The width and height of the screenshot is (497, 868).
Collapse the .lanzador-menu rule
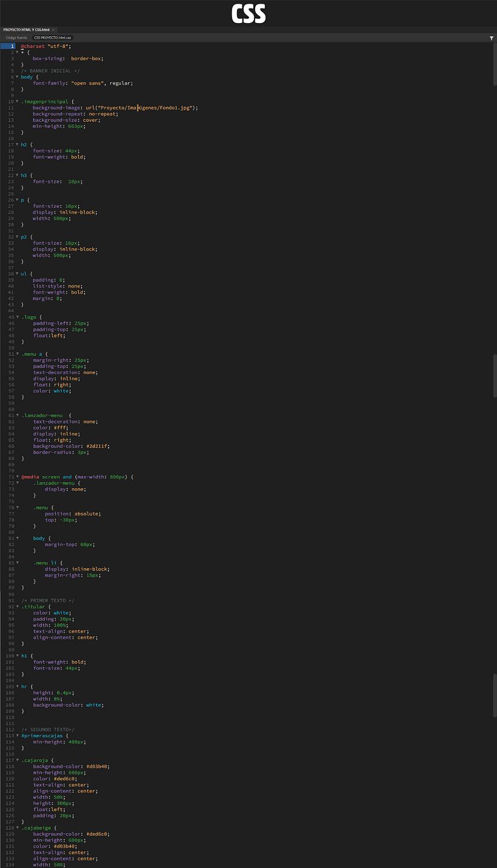17,415
